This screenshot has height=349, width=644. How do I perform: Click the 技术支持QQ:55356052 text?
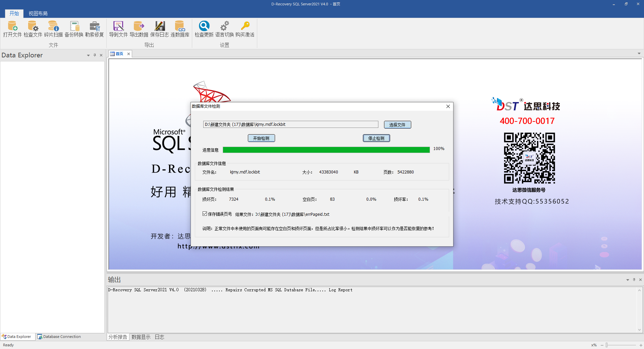pos(532,201)
